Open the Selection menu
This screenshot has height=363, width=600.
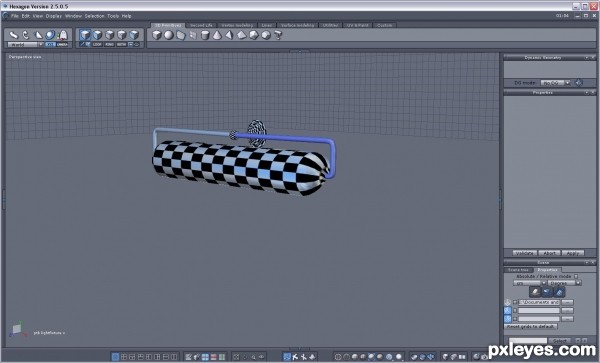click(x=94, y=16)
